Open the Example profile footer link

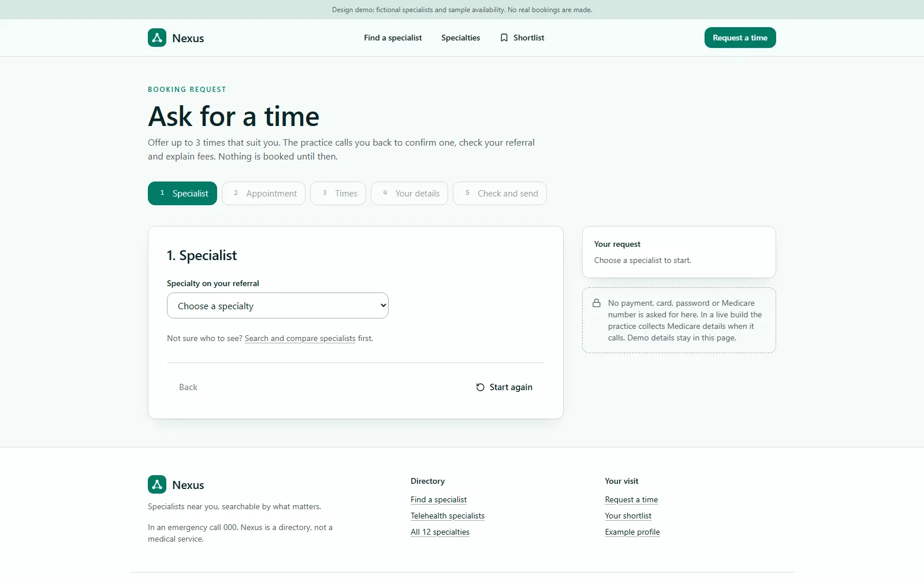[x=632, y=532]
